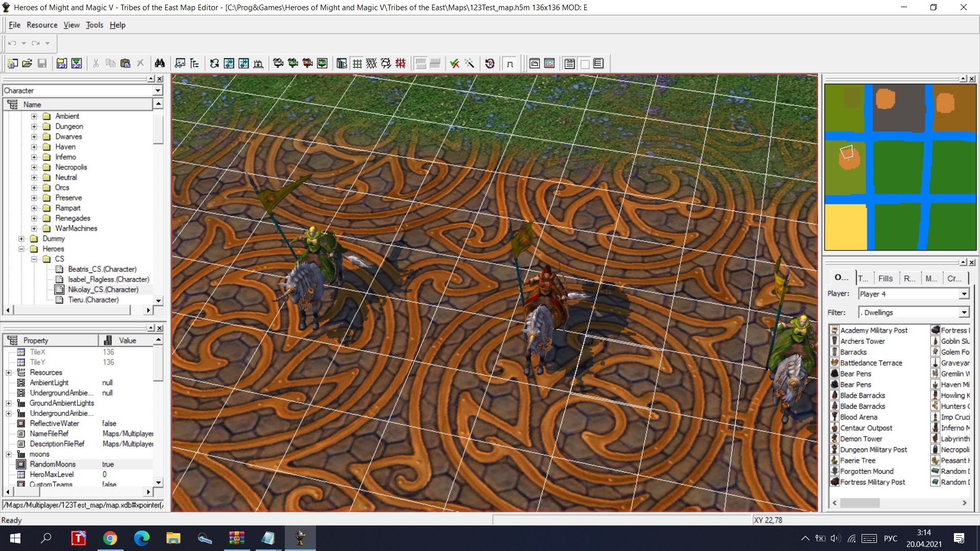Click the Redo arrow icon
This screenshot has width=980, height=551.
point(35,43)
